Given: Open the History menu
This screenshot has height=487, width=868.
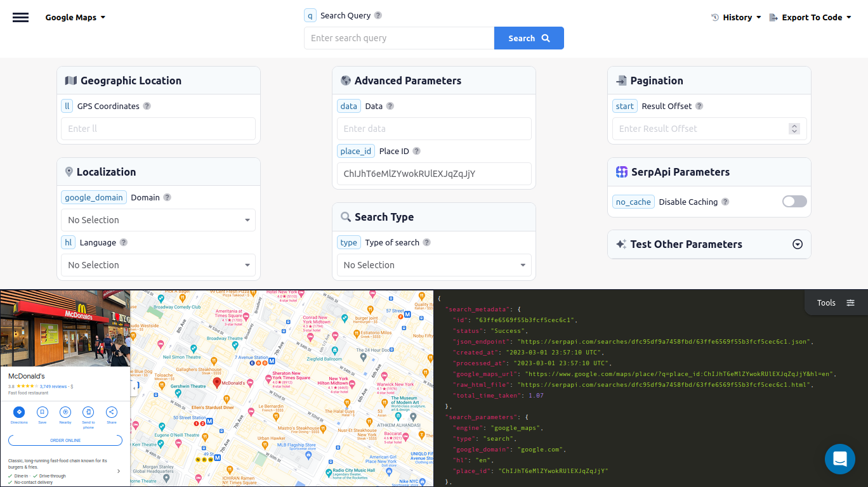Looking at the screenshot, I should pyautogui.click(x=736, y=17).
